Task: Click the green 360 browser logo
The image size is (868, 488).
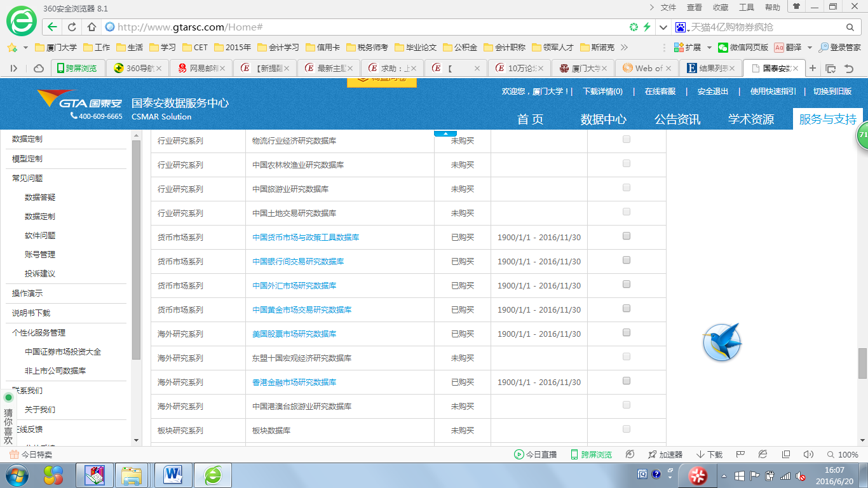Action: [x=22, y=21]
